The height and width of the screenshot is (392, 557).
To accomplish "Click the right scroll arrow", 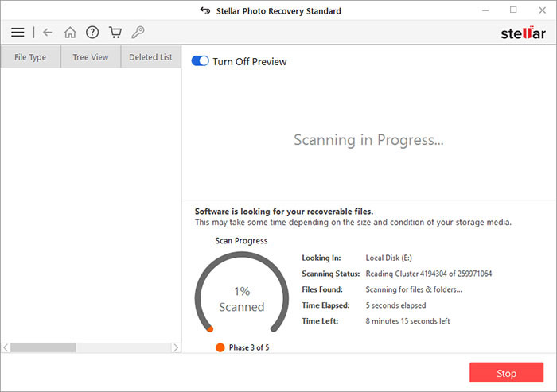I will pos(176,347).
